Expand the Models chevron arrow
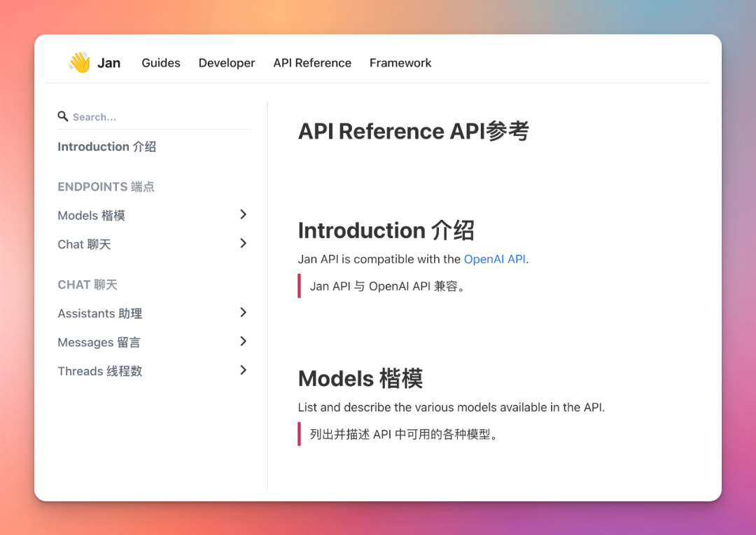The width and height of the screenshot is (756, 535). coord(243,214)
